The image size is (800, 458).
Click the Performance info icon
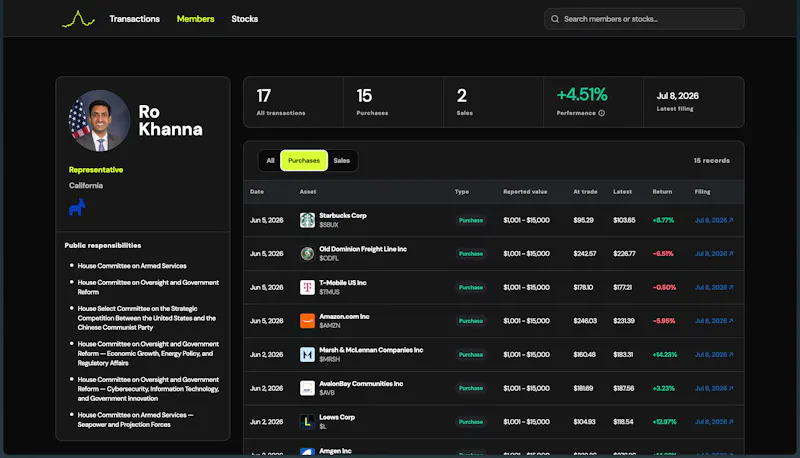[x=602, y=113]
